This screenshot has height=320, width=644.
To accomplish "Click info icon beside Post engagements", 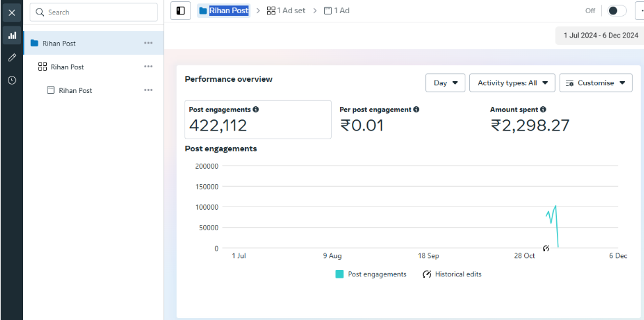I will tap(256, 110).
